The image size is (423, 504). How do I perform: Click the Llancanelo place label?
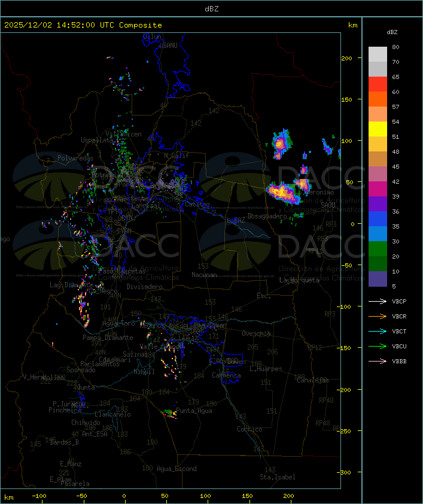tap(112, 415)
